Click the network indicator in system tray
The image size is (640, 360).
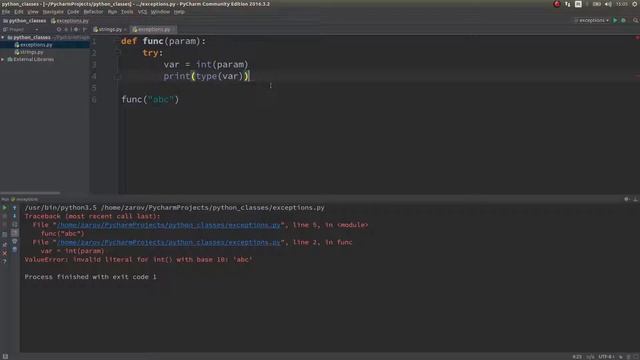tap(568, 4)
